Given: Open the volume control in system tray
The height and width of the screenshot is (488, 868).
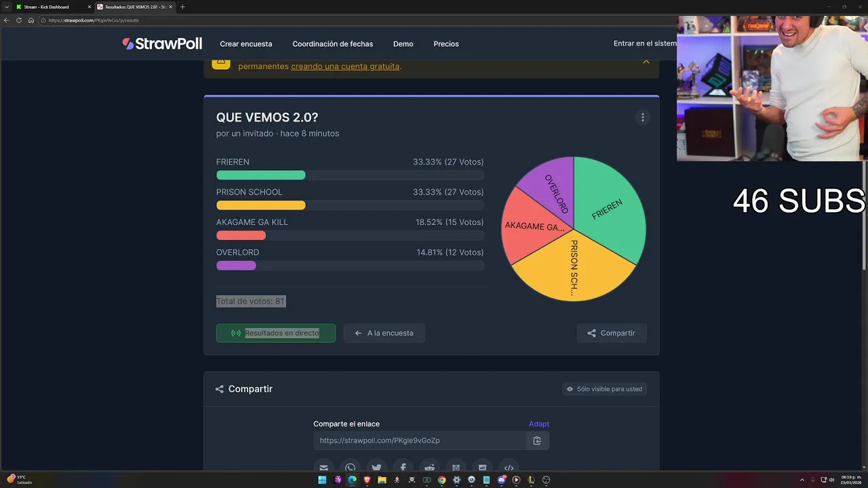Looking at the screenshot, I should (832, 480).
